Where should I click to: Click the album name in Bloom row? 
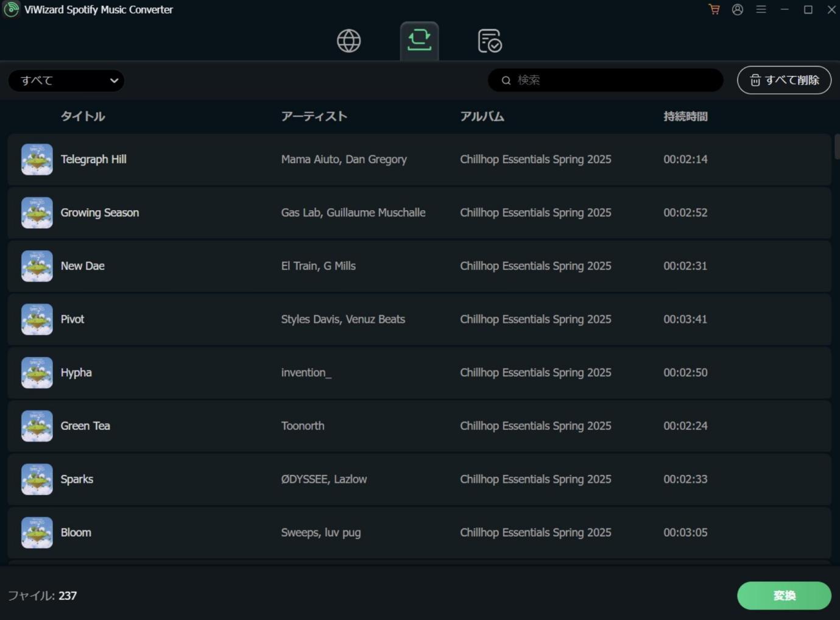(535, 532)
